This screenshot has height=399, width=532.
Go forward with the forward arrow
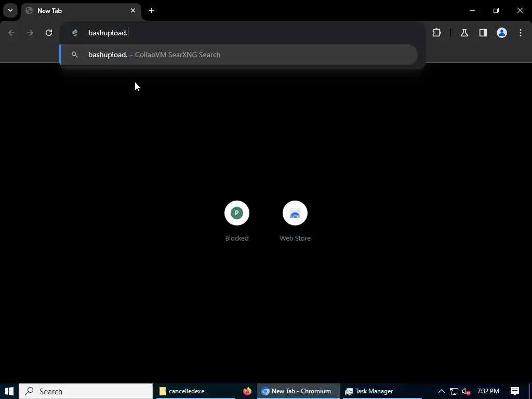30,33
